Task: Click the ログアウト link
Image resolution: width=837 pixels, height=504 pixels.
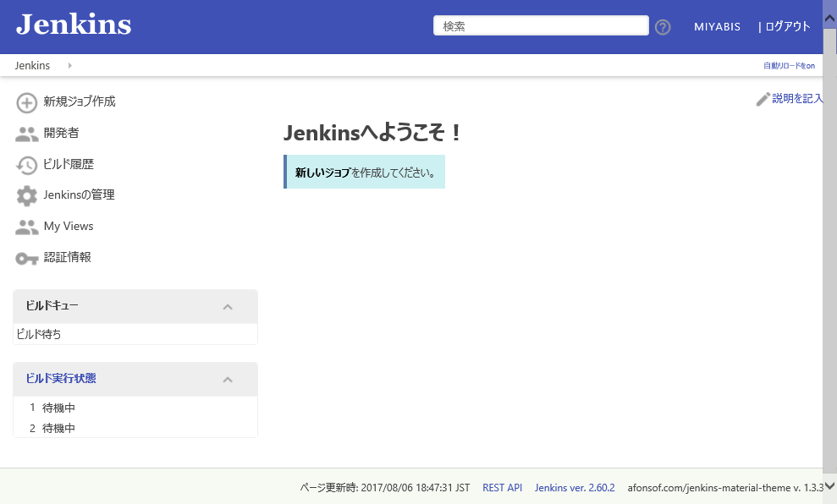Action: click(x=787, y=27)
